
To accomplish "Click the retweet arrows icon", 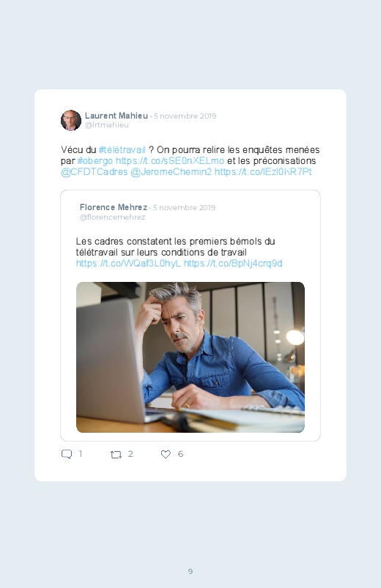I will pyautogui.click(x=116, y=455).
